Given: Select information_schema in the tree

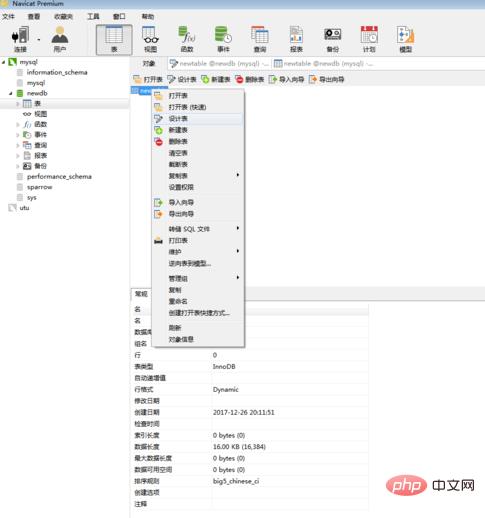Looking at the screenshot, I should coord(57,72).
